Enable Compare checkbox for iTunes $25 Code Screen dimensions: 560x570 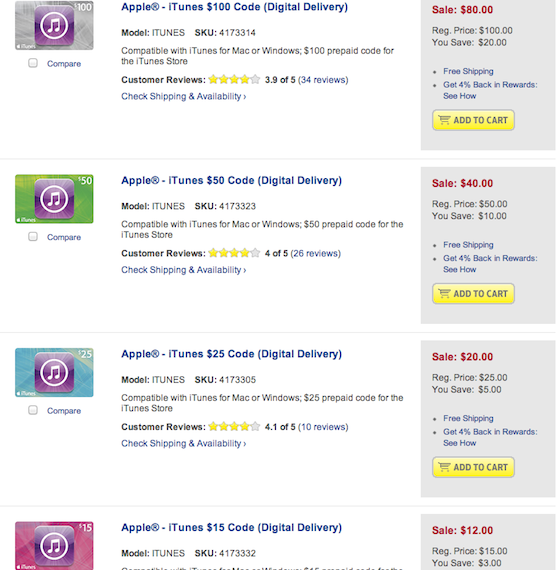pyautogui.click(x=33, y=410)
